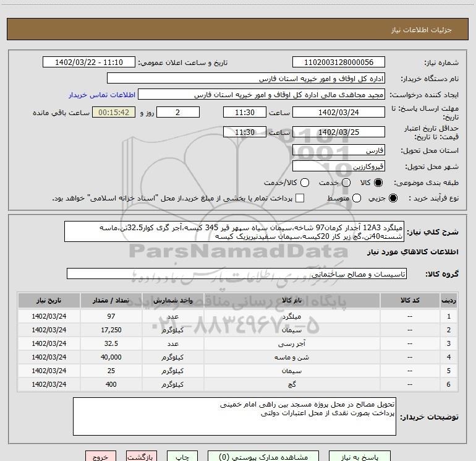Click the چاپ print button
The height and width of the screenshot is (461, 476).
click(182, 456)
